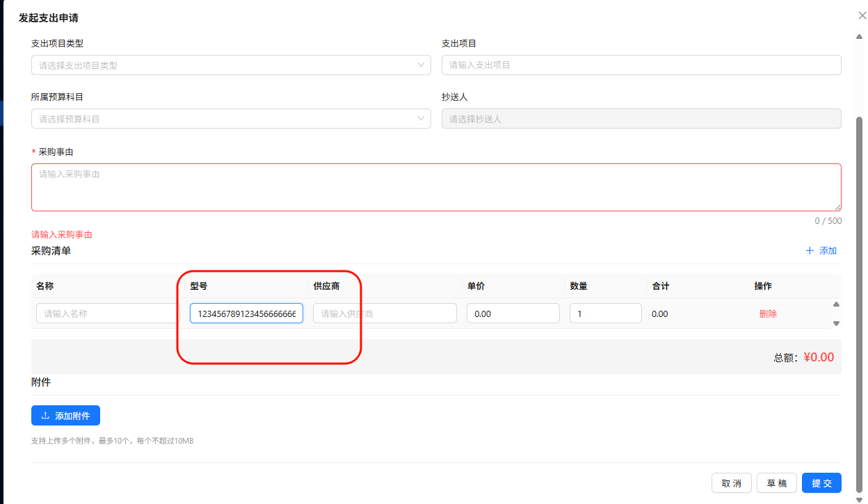Click the 支出项目 input field
868x504 pixels.
tap(641, 65)
